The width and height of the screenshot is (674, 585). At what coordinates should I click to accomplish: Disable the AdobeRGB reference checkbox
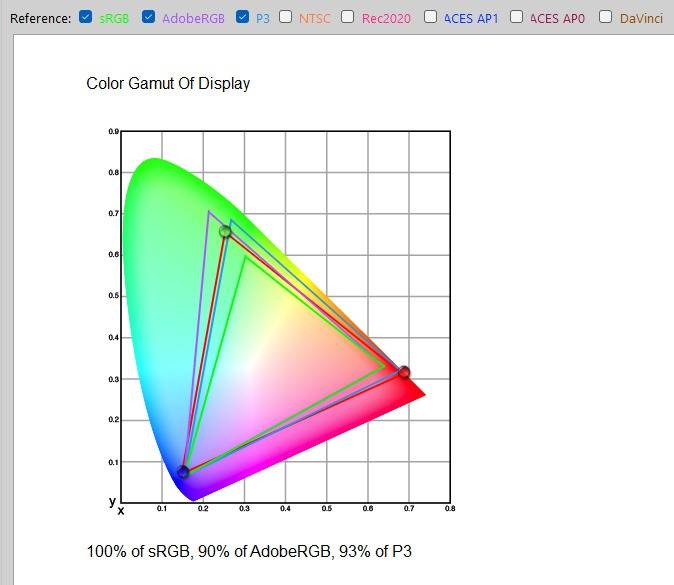(x=148, y=17)
